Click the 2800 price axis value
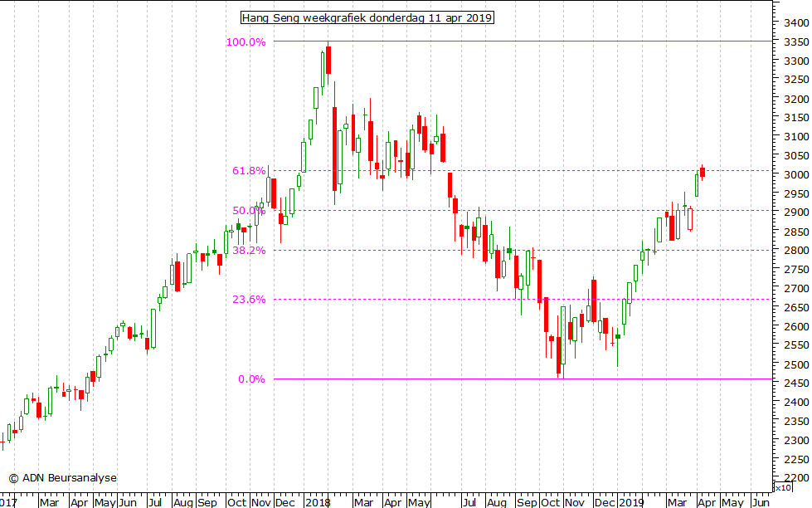This screenshot has height=508, width=812. 796,251
